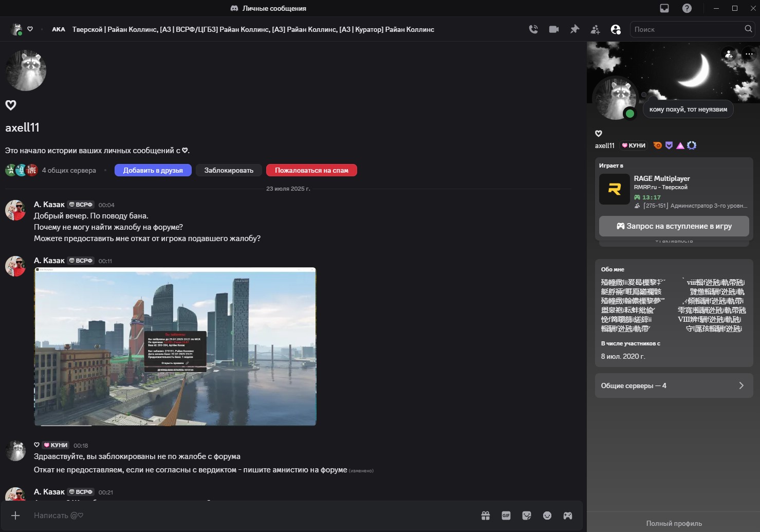This screenshot has width=760, height=532.
Task: Click the raccoon avatar in the profile panel
Action: pos(615,99)
